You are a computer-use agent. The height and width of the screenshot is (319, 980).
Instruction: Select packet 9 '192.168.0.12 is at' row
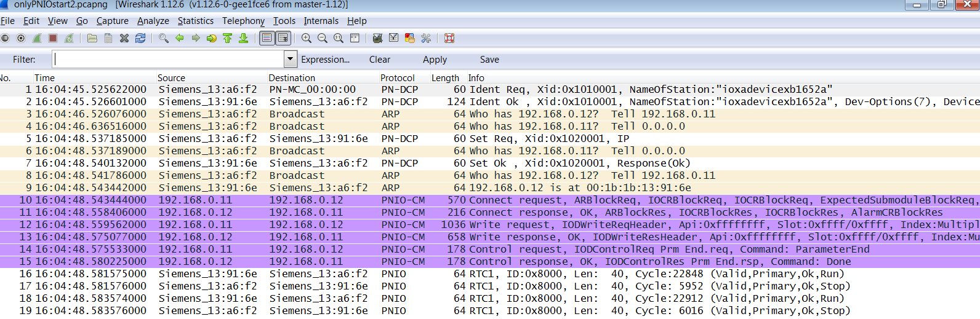[490, 187]
